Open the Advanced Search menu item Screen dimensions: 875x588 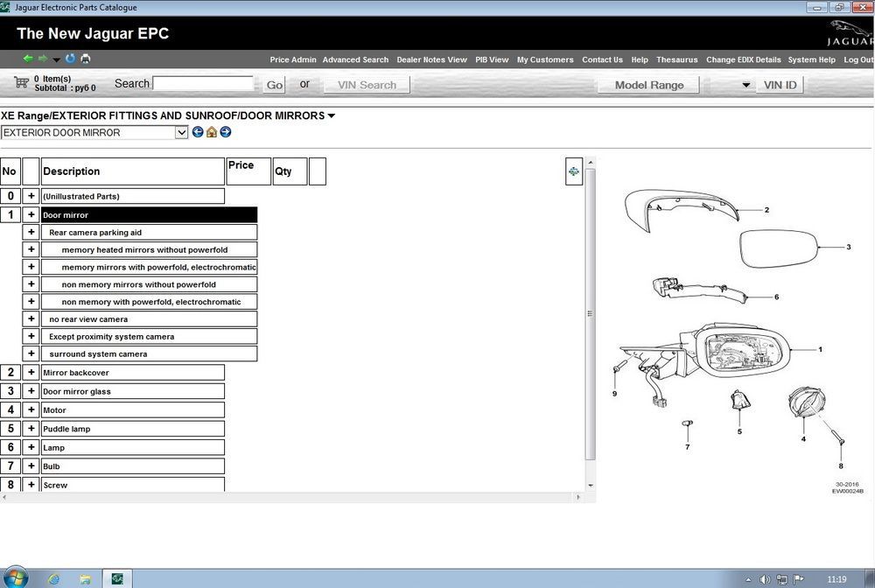coord(355,59)
